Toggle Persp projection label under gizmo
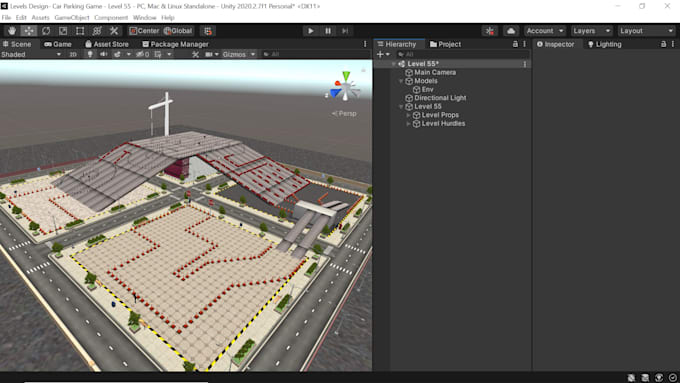This screenshot has height=383, width=680. [344, 114]
